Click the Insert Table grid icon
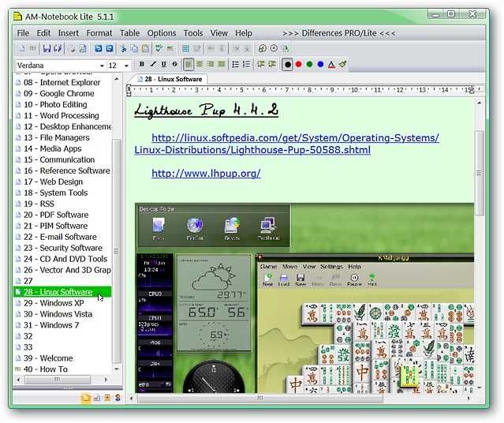Screen dimensions: 504x423 [x=186, y=49]
